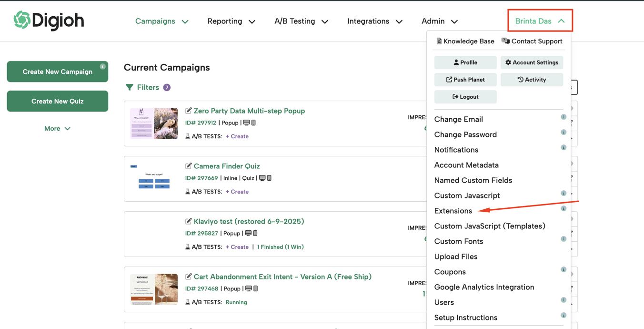Collapse the Brinta Das user menu

coord(540,21)
